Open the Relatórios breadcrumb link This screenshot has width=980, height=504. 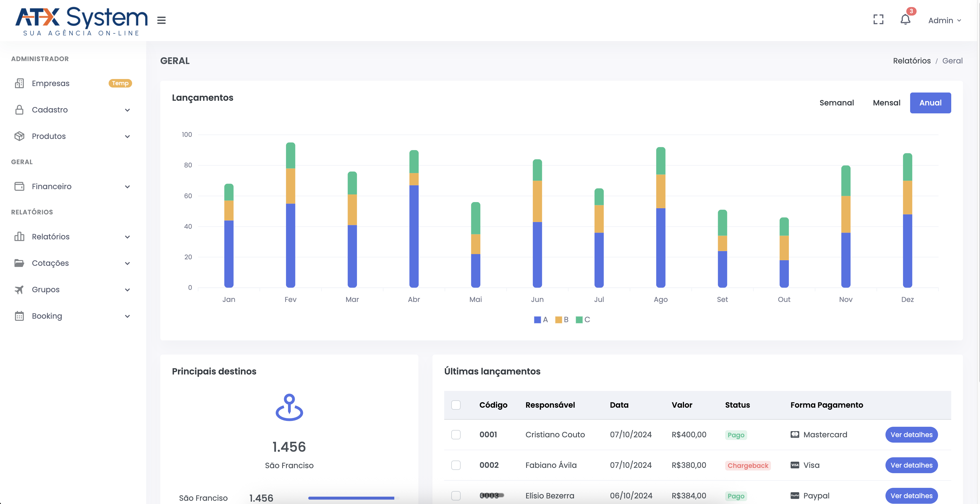pyautogui.click(x=912, y=61)
